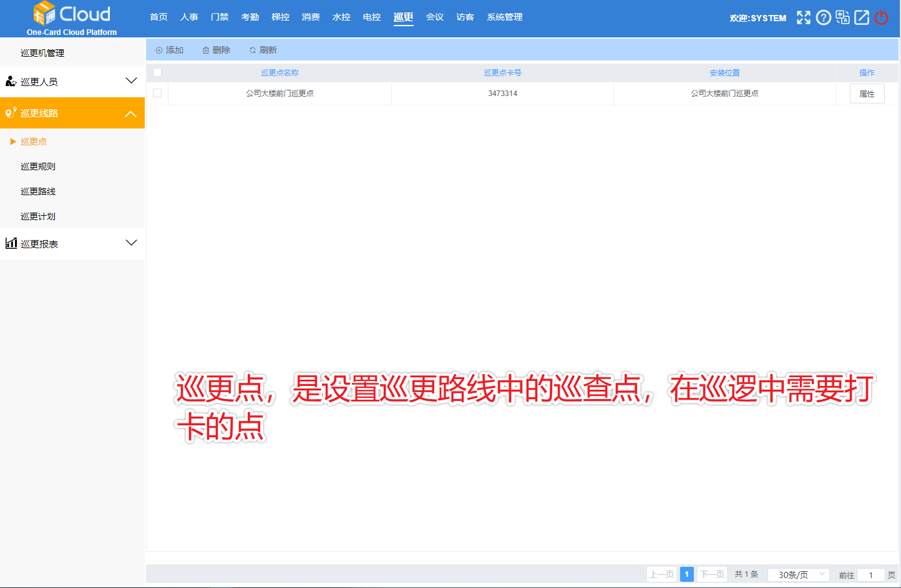Select 巡更规则 in the sidebar
The height and width of the screenshot is (588, 901).
pos(38,166)
